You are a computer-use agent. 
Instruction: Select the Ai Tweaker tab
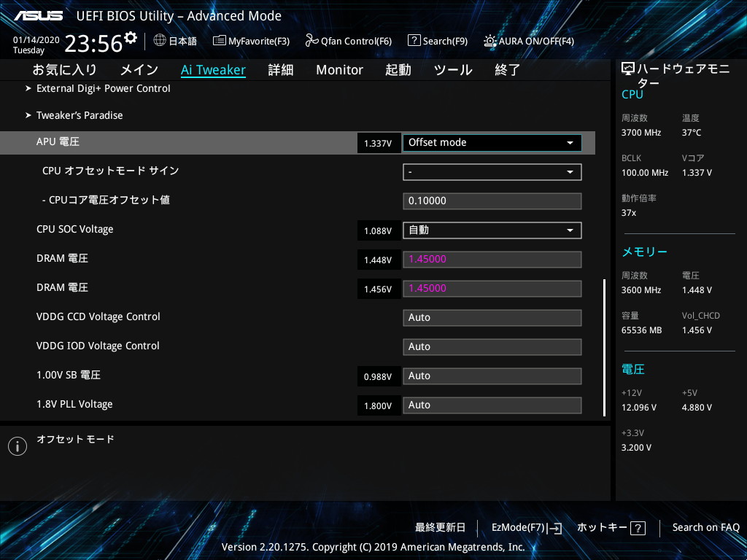pyautogui.click(x=214, y=70)
